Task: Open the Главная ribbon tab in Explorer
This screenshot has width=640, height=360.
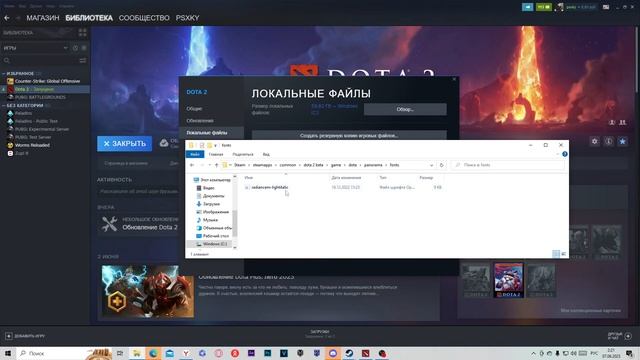Action: (216, 154)
